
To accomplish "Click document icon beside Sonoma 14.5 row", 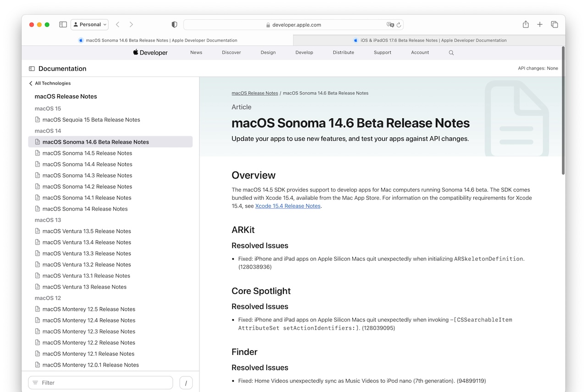I will coord(38,153).
